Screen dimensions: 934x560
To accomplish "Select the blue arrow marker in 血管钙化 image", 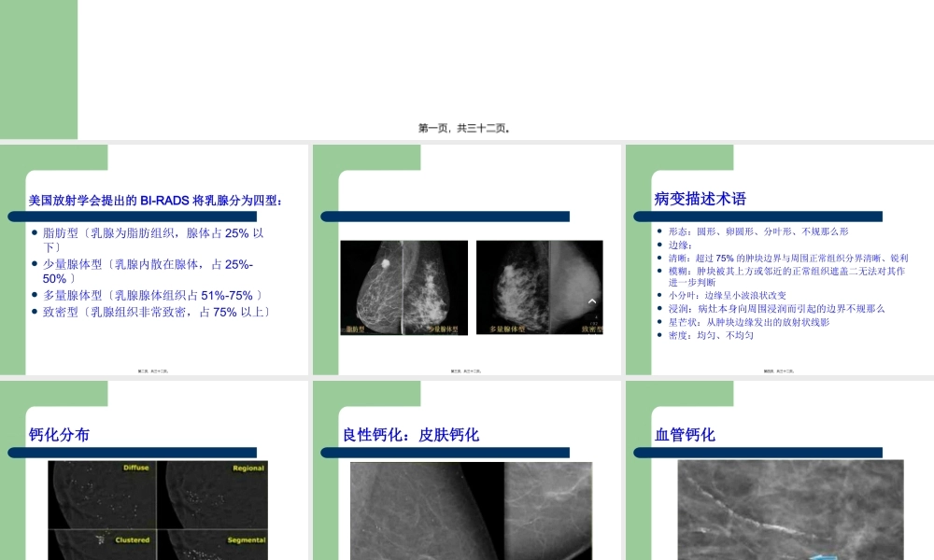I will (x=824, y=556).
